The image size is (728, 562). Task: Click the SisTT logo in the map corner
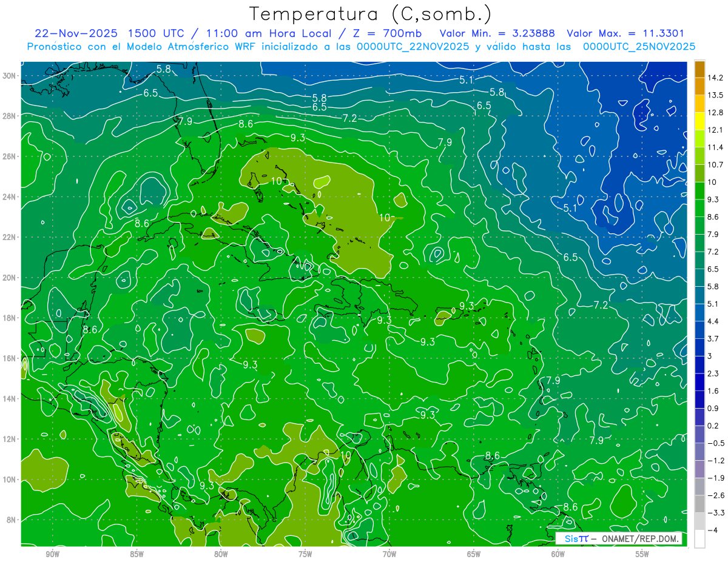coord(576,538)
